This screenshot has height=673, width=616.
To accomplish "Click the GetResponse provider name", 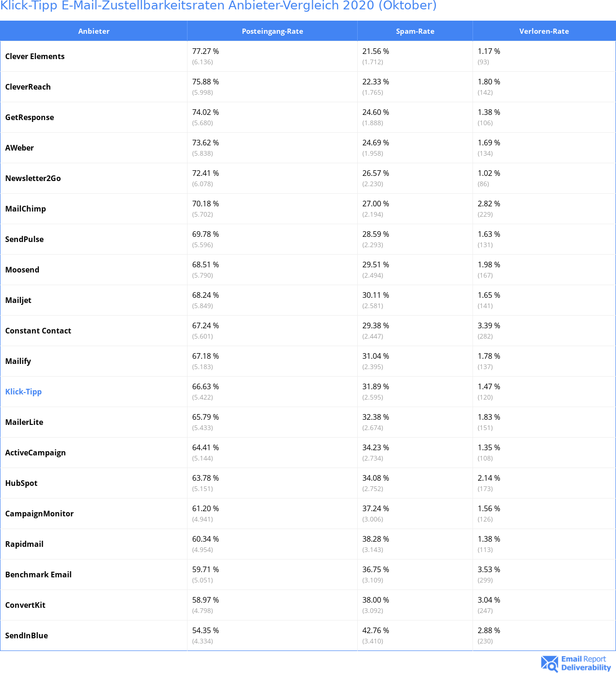I will click(x=30, y=117).
